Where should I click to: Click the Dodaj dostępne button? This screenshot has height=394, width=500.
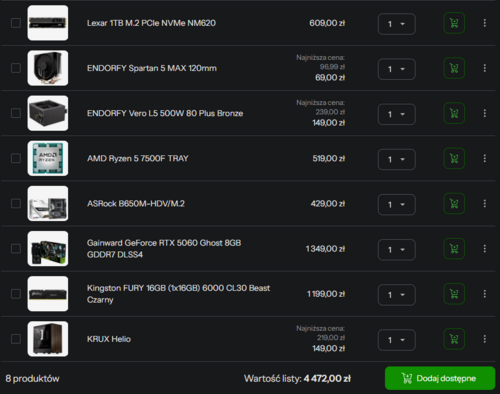pyautogui.click(x=440, y=378)
